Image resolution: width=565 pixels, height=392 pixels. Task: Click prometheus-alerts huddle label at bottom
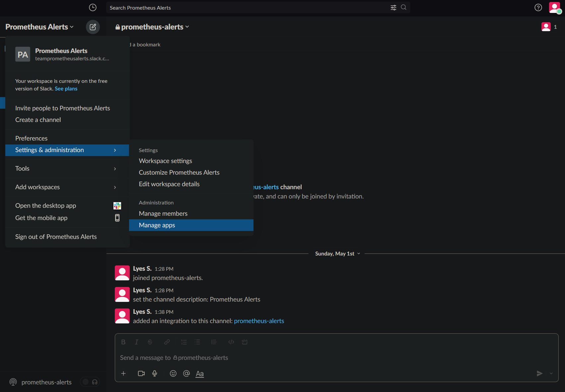pyautogui.click(x=46, y=382)
